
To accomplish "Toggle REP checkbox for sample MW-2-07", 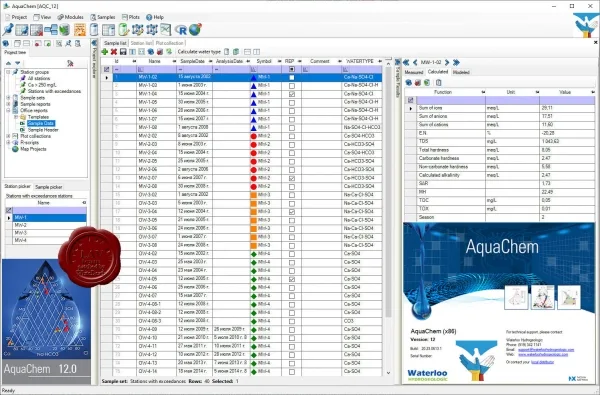I will pos(292,178).
